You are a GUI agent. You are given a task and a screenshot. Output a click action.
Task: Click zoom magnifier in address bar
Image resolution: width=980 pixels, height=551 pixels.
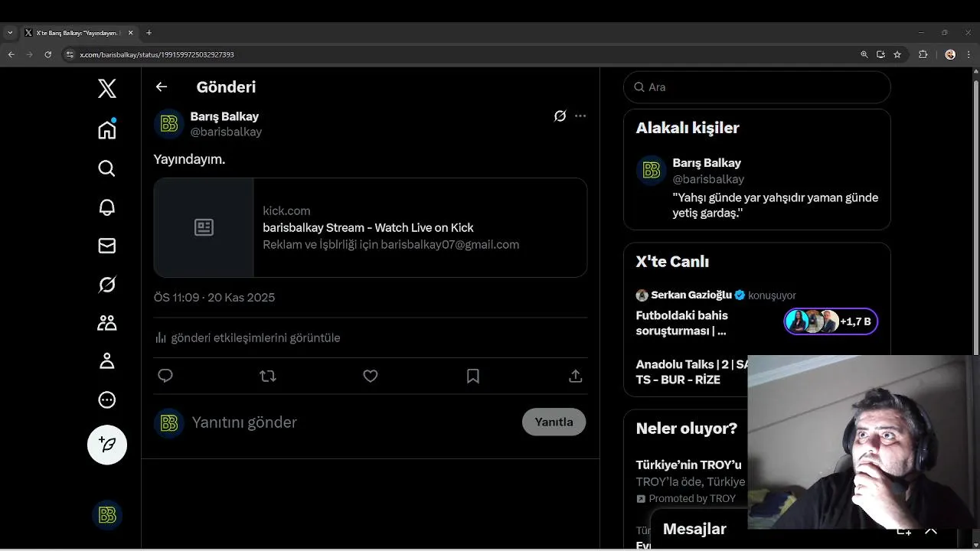pos(864,54)
